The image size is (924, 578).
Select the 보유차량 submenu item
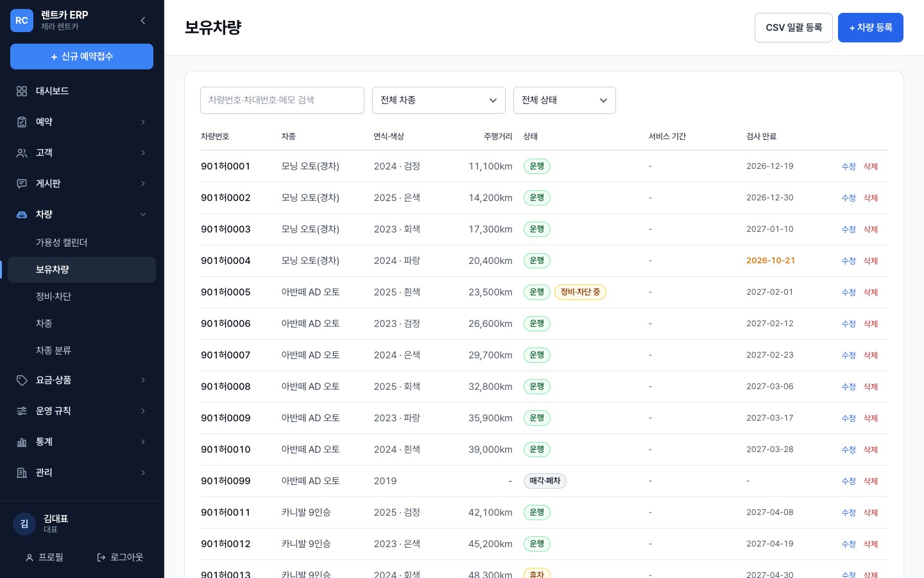pos(81,270)
